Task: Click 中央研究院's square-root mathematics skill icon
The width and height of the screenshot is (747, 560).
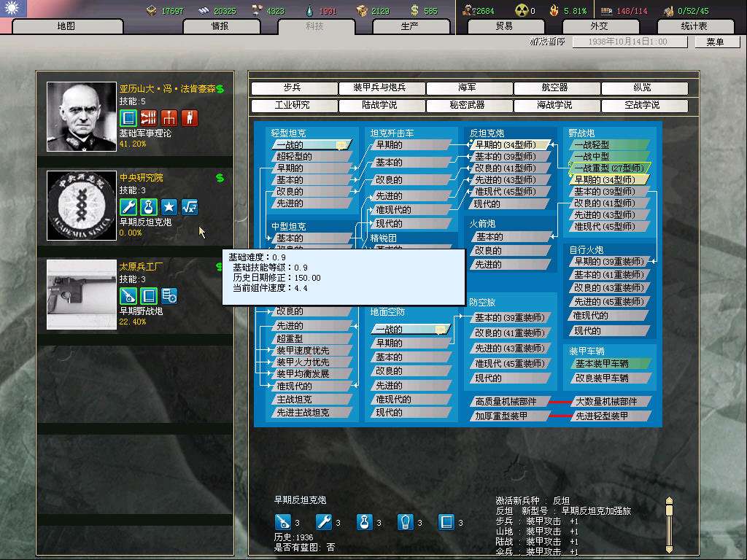Action: (190, 207)
